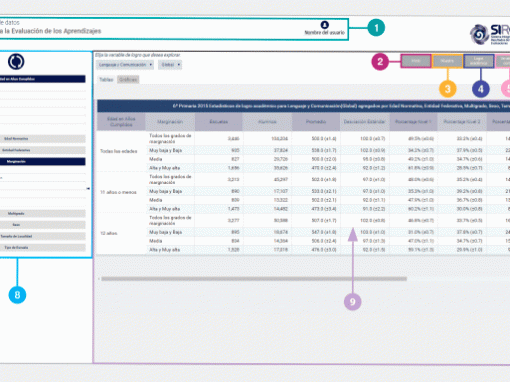This screenshot has height=382, width=510.
Task: Click the Elija la variable de logro instruction text
Action: pos(138,55)
